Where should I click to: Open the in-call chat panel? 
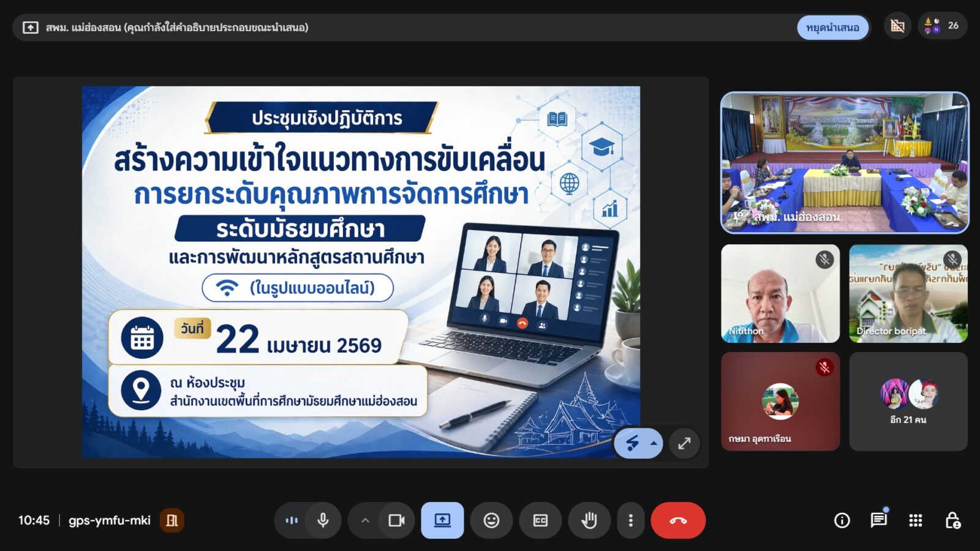point(879,520)
